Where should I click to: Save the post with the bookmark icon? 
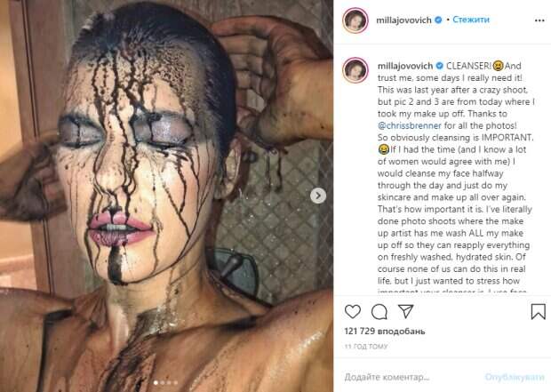pyautogui.click(x=538, y=312)
